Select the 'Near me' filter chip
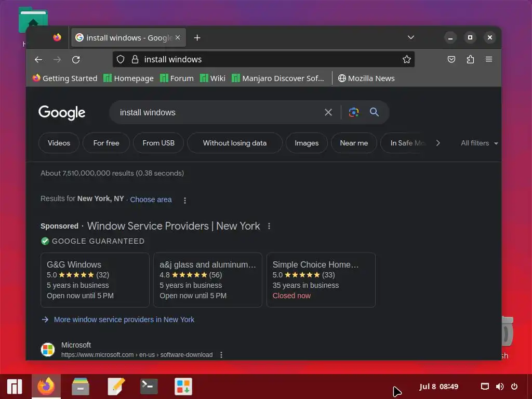 [x=354, y=143]
